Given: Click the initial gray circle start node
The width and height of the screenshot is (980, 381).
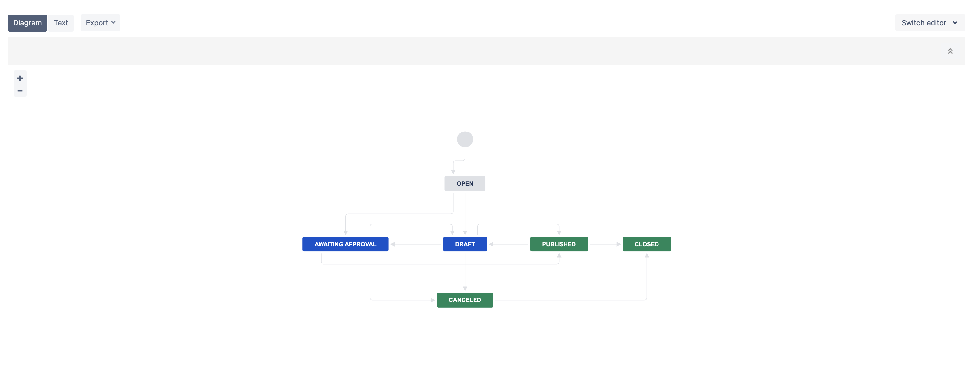Looking at the screenshot, I should (465, 139).
